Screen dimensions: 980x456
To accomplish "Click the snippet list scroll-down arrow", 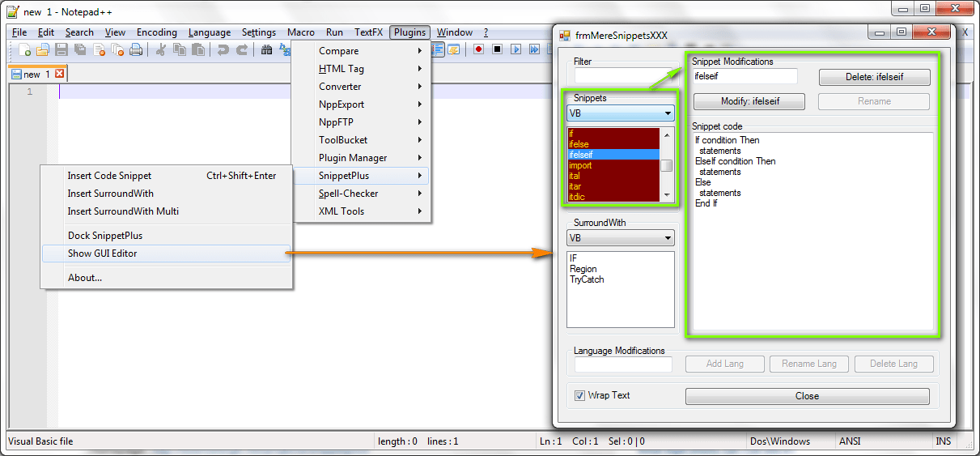I will click(x=667, y=194).
